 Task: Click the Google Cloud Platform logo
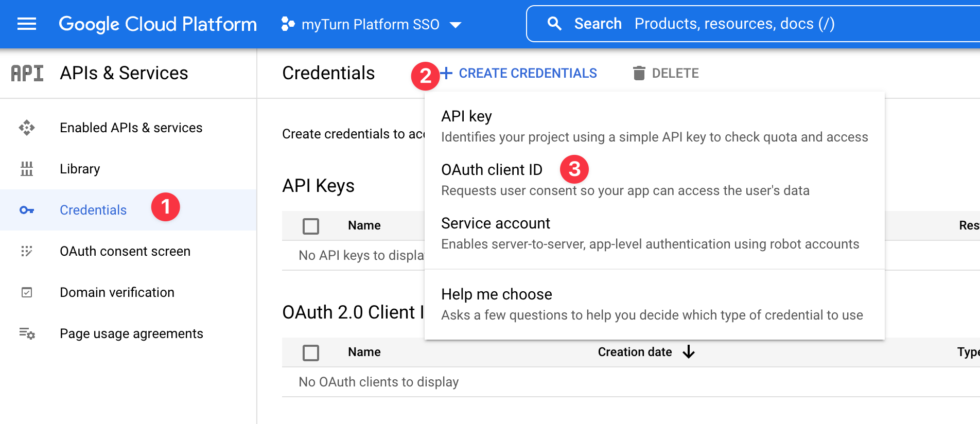tap(157, 24)
